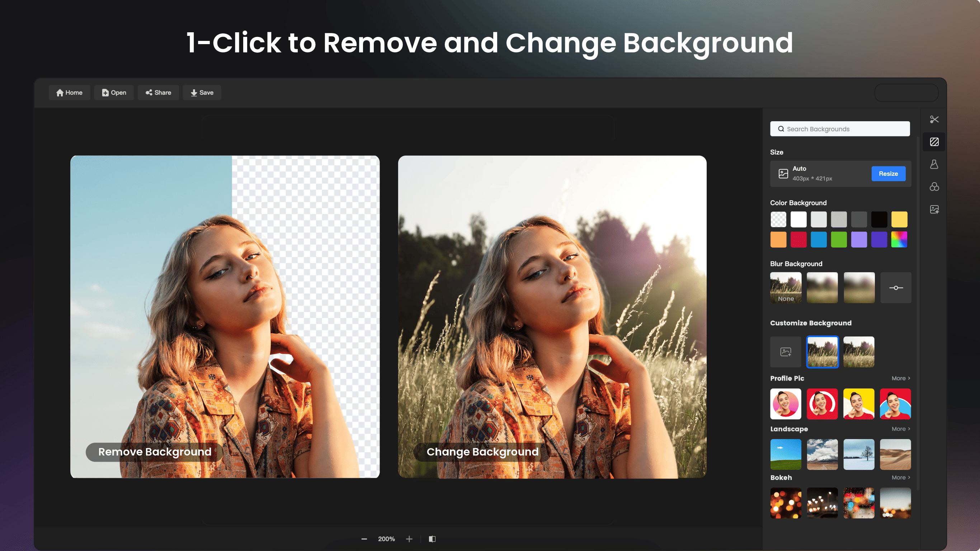The height and width of the screenshot is (551, 980).
Task: Zoom in with the plus icon
Action: point(409,539)
